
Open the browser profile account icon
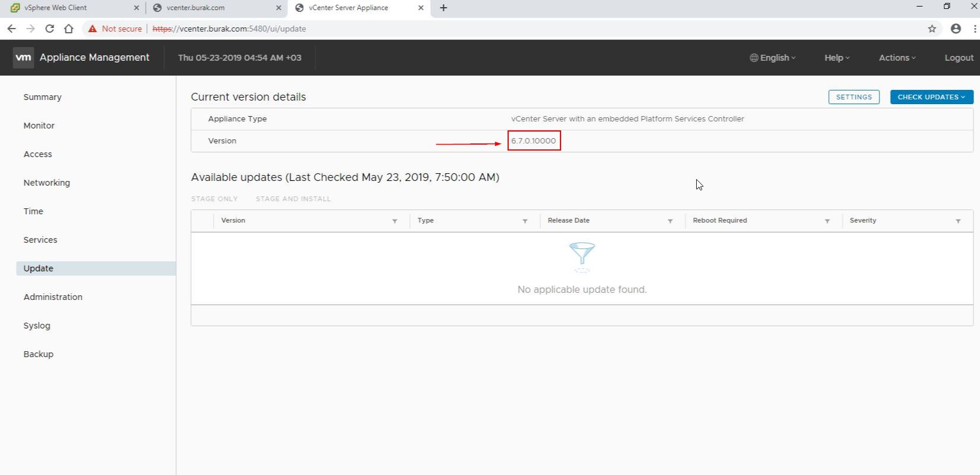tap(956, 29)
